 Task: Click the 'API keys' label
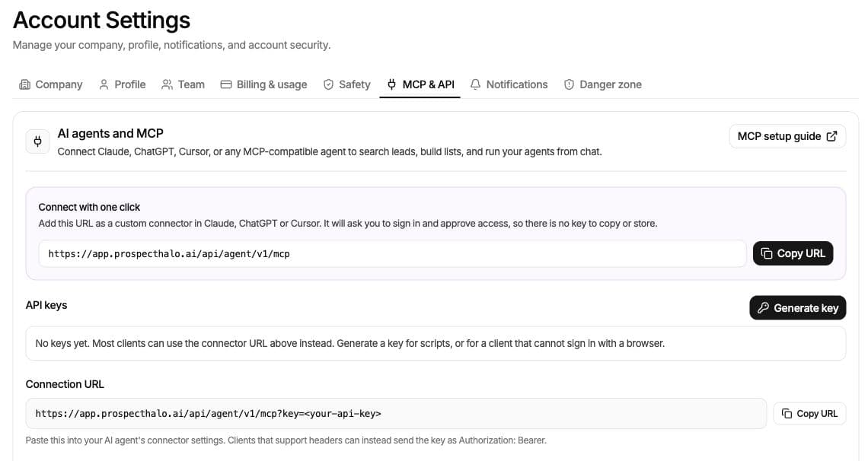click(46, 305)
